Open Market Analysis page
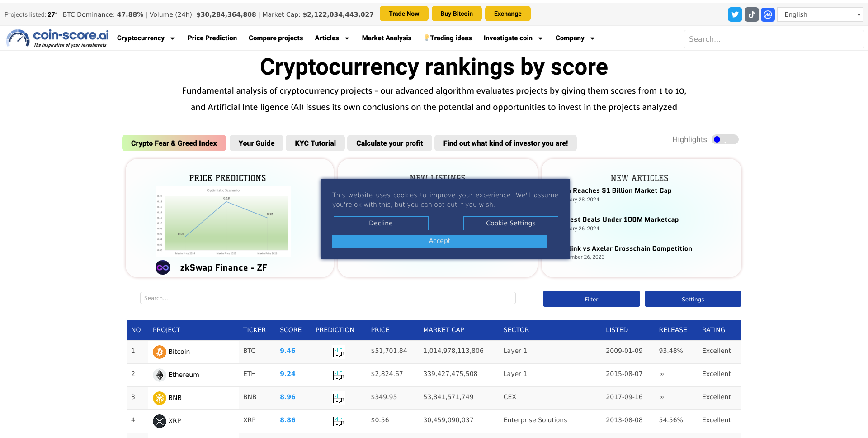Screen dimensions: 868x438 387,38
